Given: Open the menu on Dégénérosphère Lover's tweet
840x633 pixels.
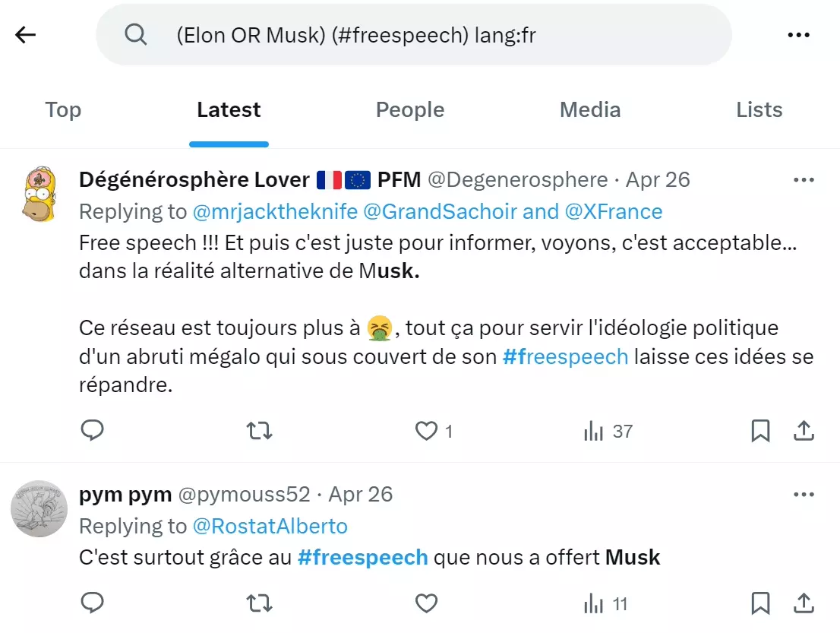Looking at the screenshot, I should coord(803,179).
